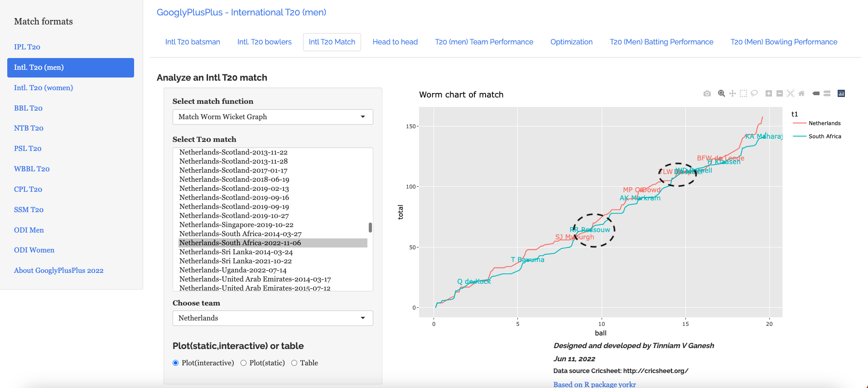Open the IPL T20 sidebar link
868x388 pixels.
click(27, 47)
